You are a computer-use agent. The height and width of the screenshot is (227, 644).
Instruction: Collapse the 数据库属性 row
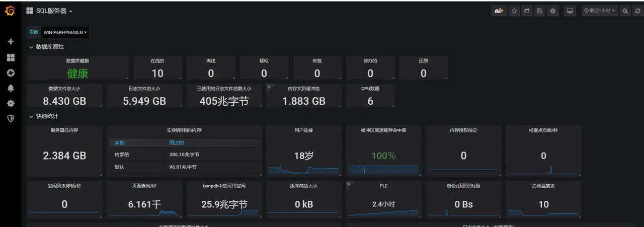46,47
